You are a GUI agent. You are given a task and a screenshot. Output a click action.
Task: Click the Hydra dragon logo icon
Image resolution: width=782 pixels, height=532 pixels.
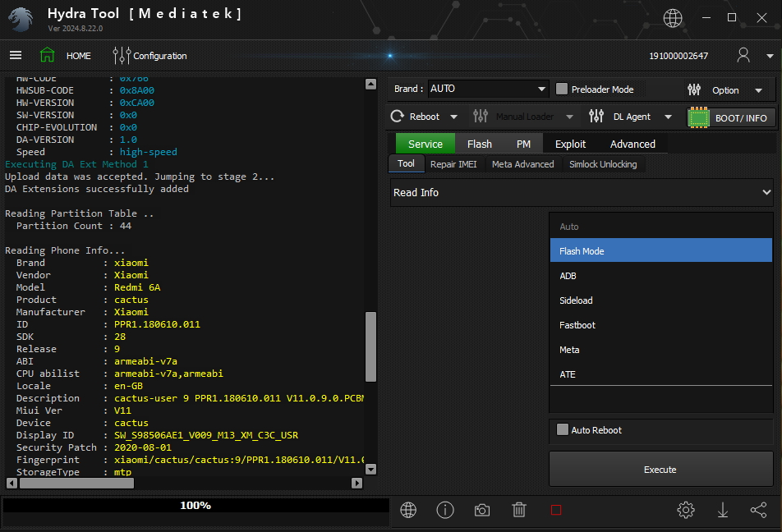click(21, 20)
